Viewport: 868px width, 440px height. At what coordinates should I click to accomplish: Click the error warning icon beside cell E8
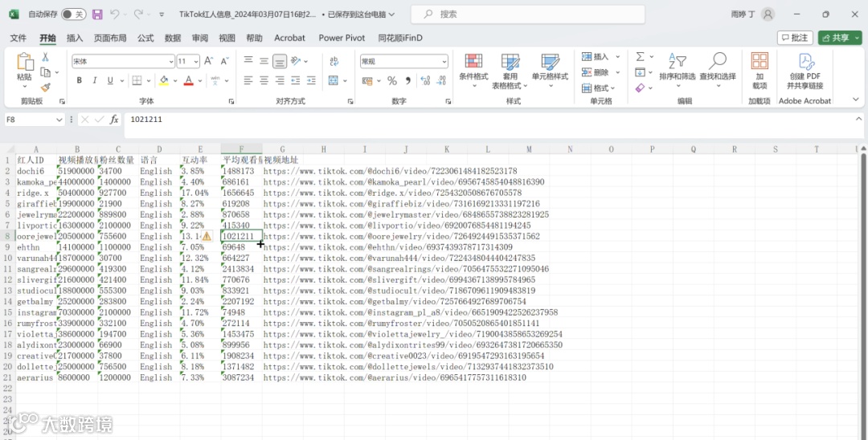(207, 236)
